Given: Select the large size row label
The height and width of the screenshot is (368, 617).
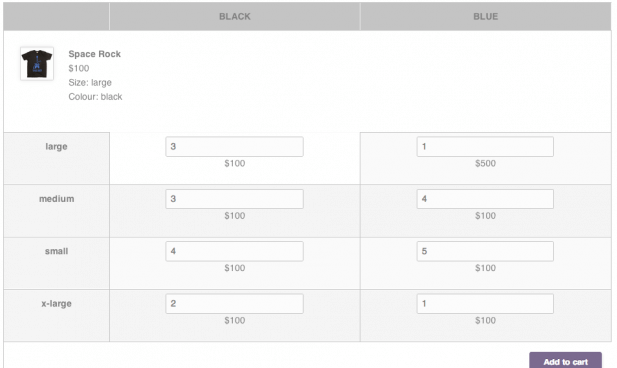Looking at the screenshot, I should [x=56, y=146].
